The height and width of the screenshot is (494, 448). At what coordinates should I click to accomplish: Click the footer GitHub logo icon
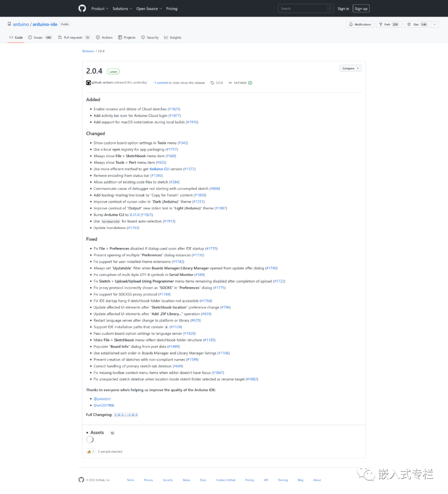click(81, 480)
